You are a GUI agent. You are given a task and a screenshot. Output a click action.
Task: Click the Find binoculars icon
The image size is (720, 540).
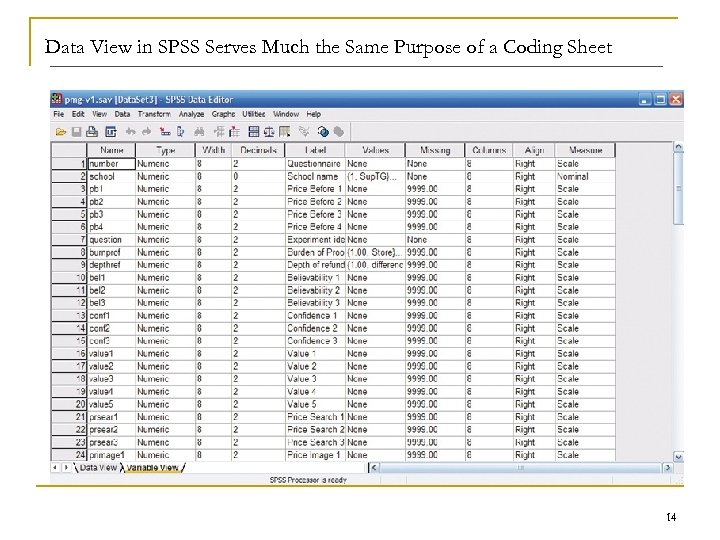tap(199, 132)
